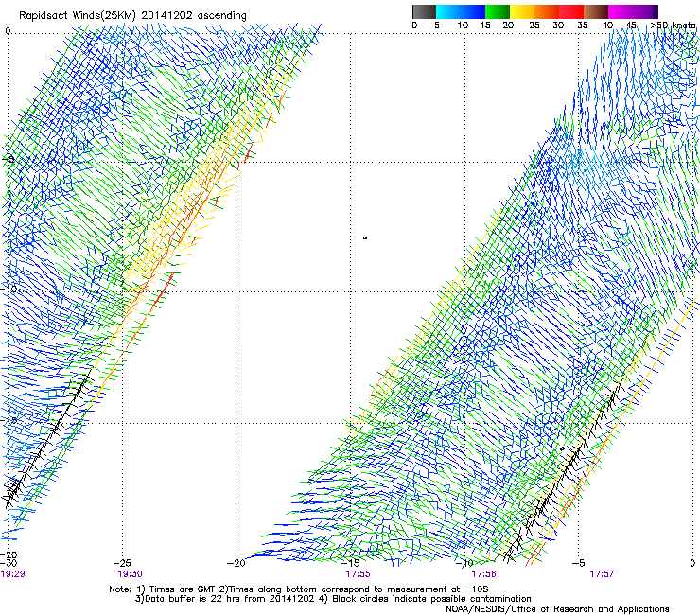Click the "30" label under the color bar
Screen dimensions: 700x615
[x=558, y=26]
